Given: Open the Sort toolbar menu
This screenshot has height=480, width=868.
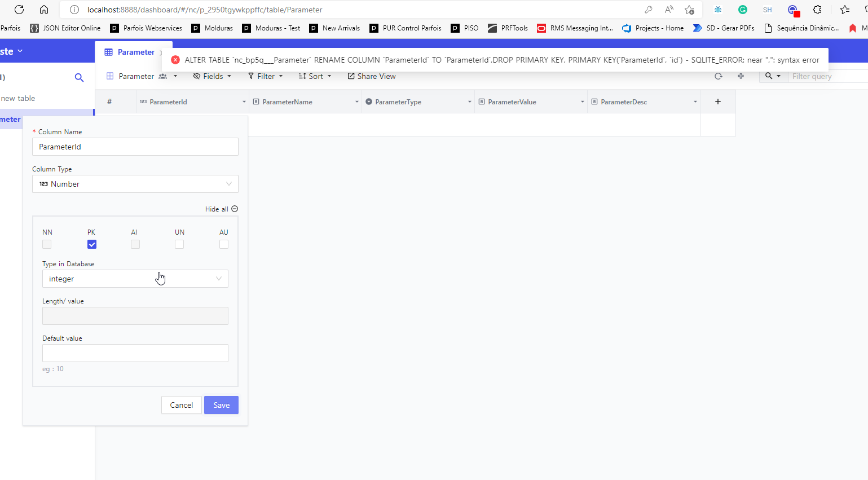Looking at the screenshot, I should click(314, 76).
